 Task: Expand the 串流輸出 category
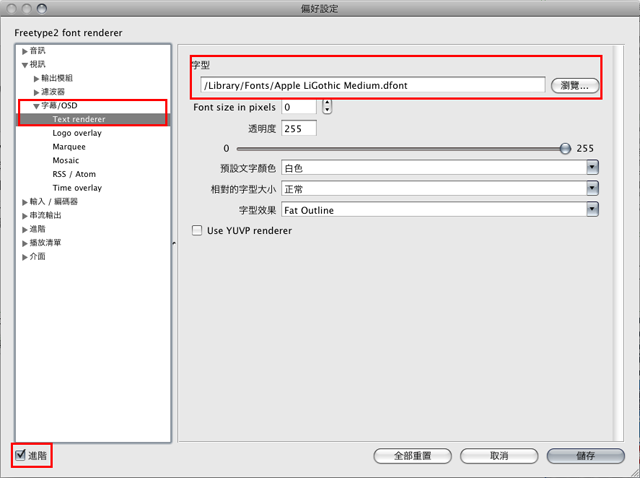click(x=24, y=216)
